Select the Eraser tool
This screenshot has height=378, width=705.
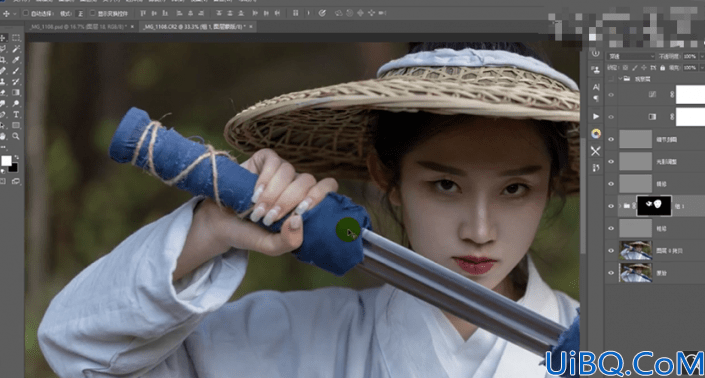tap(3, 93)
